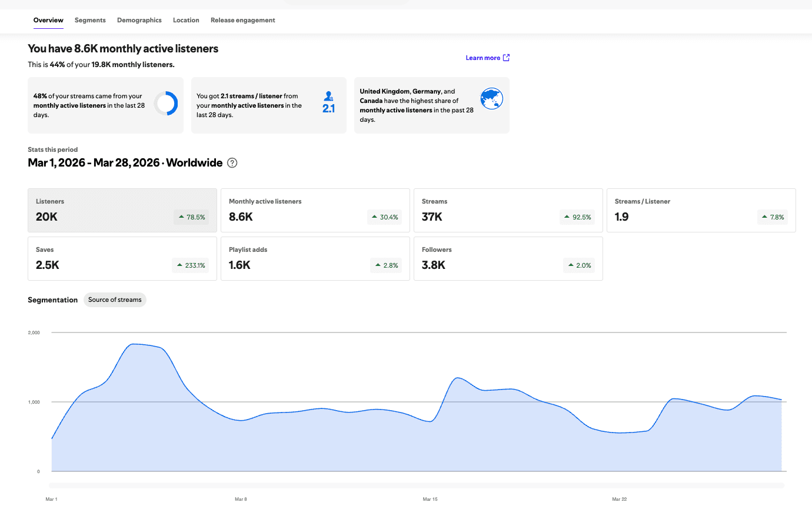
Task: Click the 233.1% increase badge on Saves
Action: [191, 265]
